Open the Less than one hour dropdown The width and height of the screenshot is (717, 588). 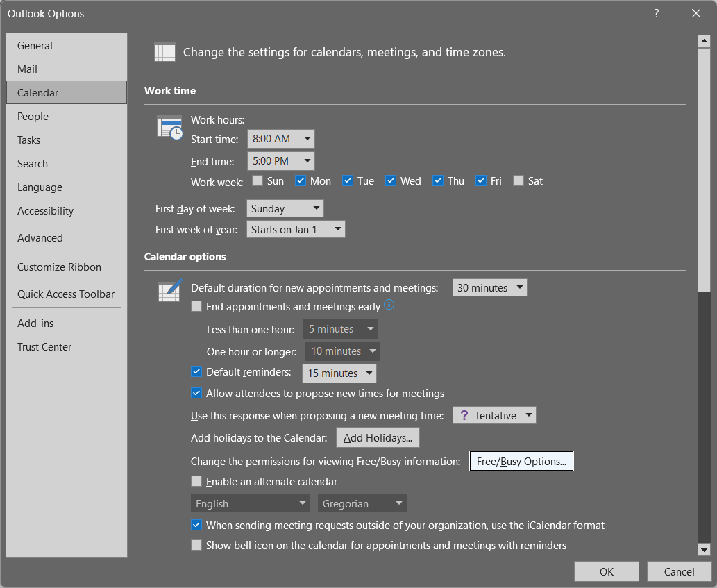click(x=341, y=329)
